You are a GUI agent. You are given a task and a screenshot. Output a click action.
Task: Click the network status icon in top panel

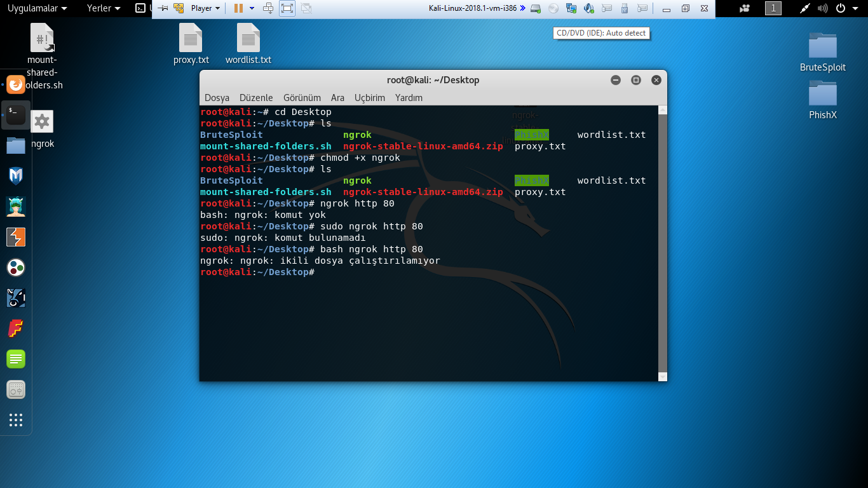click(805, 8)
